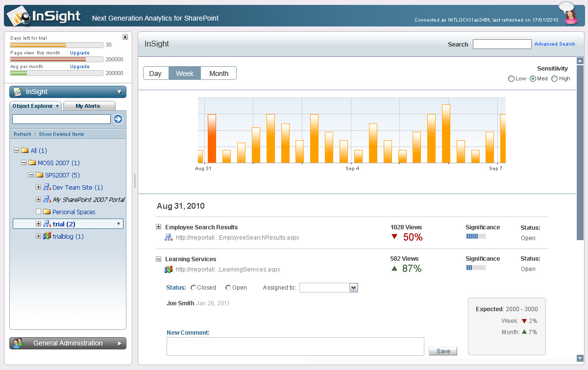Expand the trial node
Image resolution: width=588 pixels, height=370 pixels.
[39, 224]
